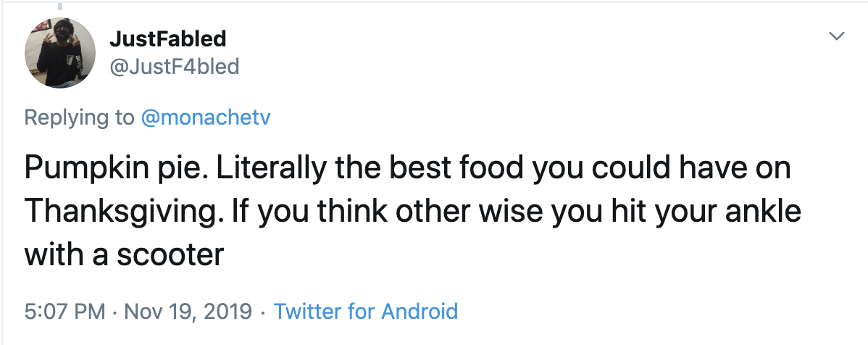Open the Twitter for Android source link
Viewport: 868px width, 345px height.
367,312
